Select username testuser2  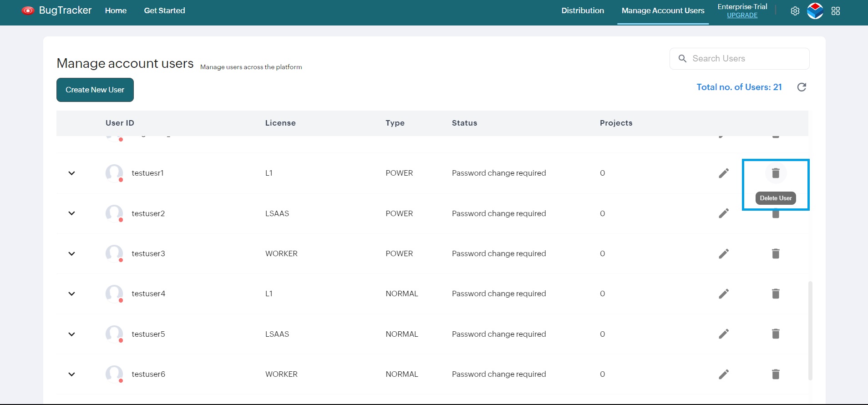148,213
